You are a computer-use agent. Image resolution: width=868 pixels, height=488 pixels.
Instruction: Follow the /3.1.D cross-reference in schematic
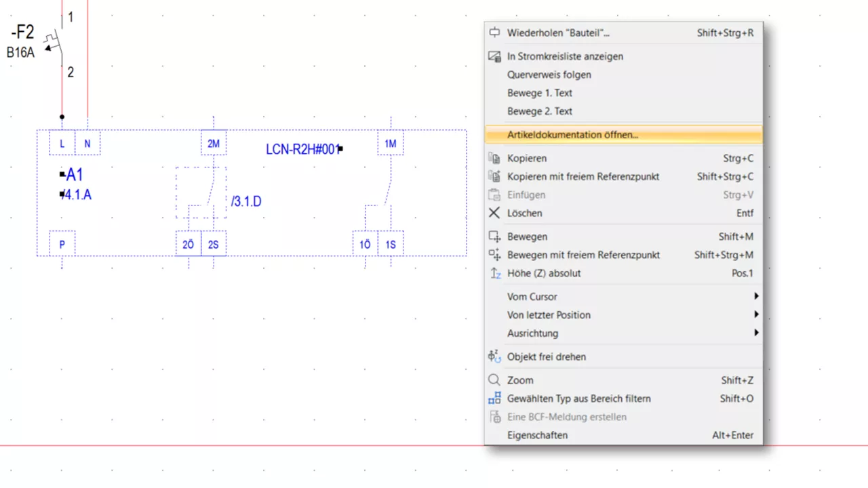click(x=246, y=201)
